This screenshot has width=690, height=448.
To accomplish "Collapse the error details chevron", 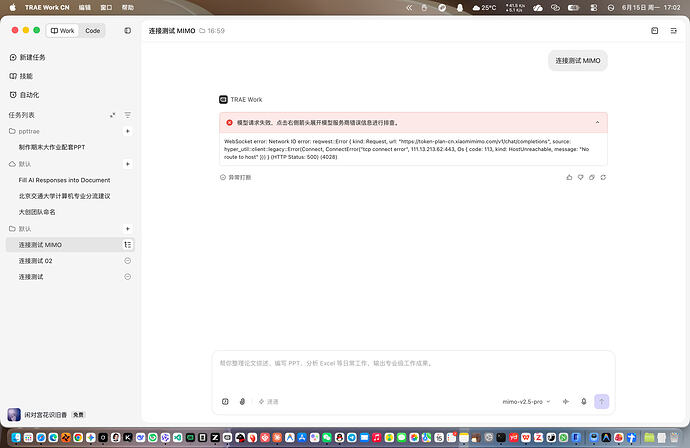I will pyautogui.click(x=598, y=123).
